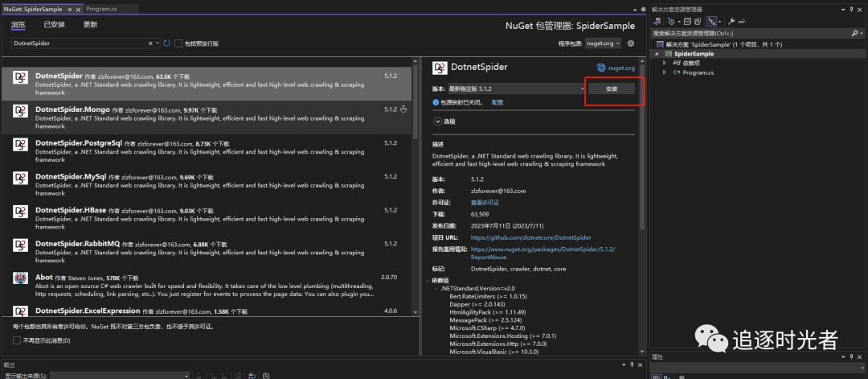The image size is (868, 379).
Task: Select Program.cs in Solution Explorer
Action: (x=698, y=72)
